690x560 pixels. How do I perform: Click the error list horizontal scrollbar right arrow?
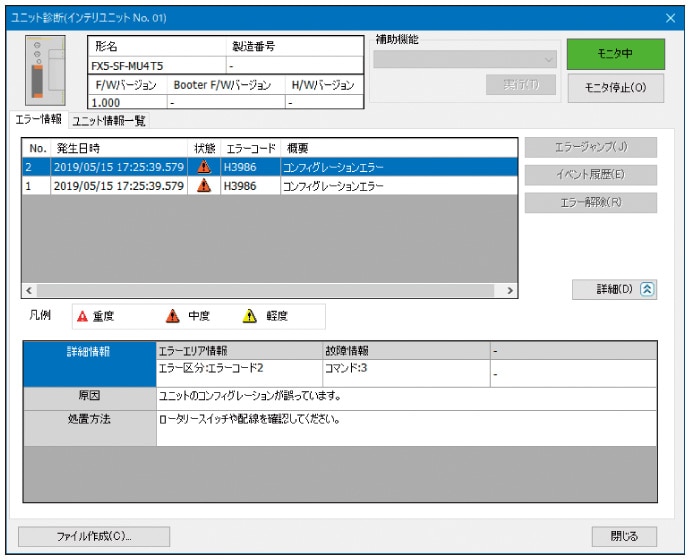click(510, 290)
